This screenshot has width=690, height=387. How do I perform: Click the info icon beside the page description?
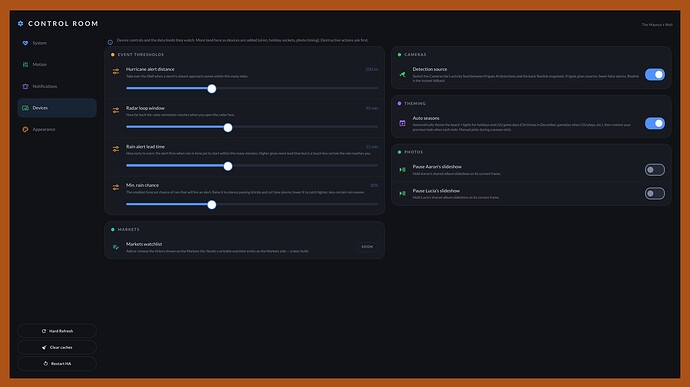pos(110,42)
